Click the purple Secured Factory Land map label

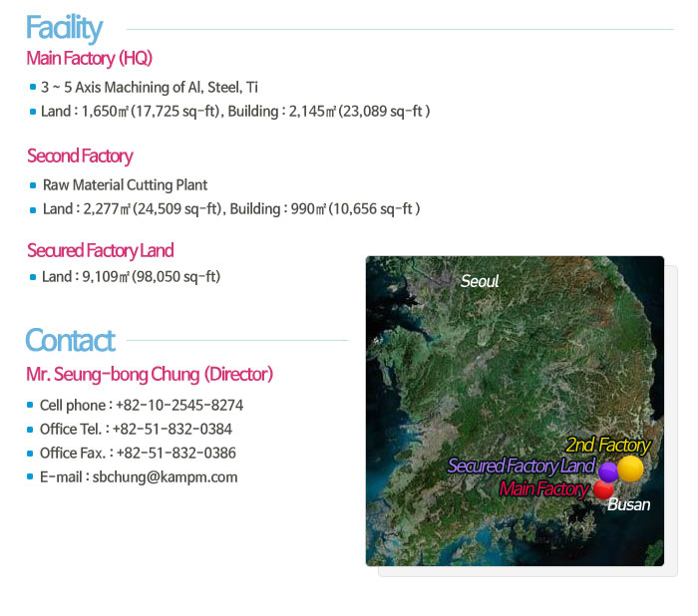tap(521, 466)
